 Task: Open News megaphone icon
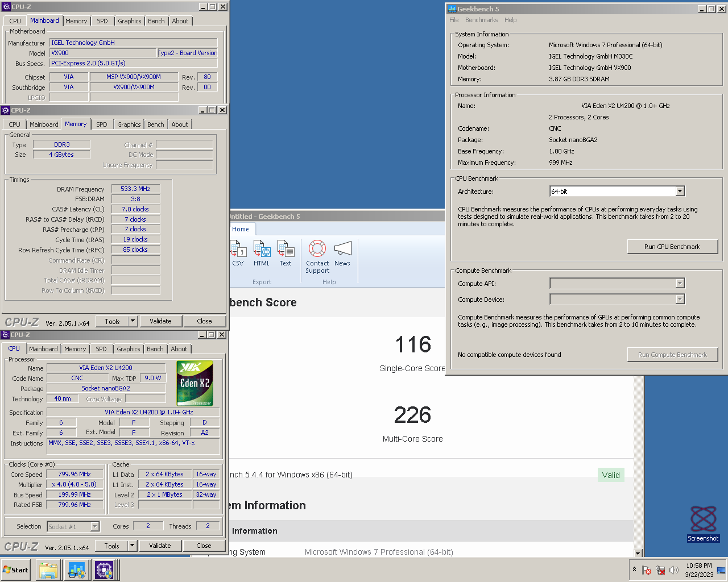342,249
